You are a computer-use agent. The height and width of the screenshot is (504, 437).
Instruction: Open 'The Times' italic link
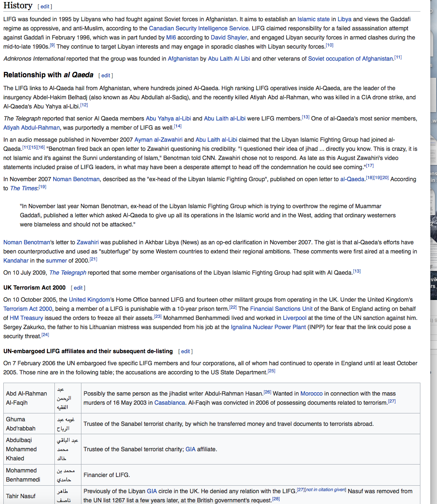pyautogui.click(x=24, y=188)
